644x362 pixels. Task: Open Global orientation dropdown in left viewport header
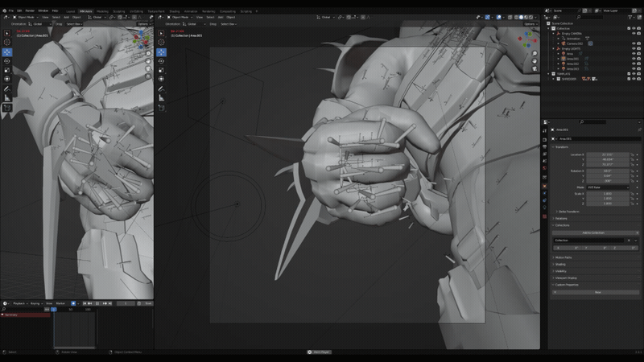point(97,17)
